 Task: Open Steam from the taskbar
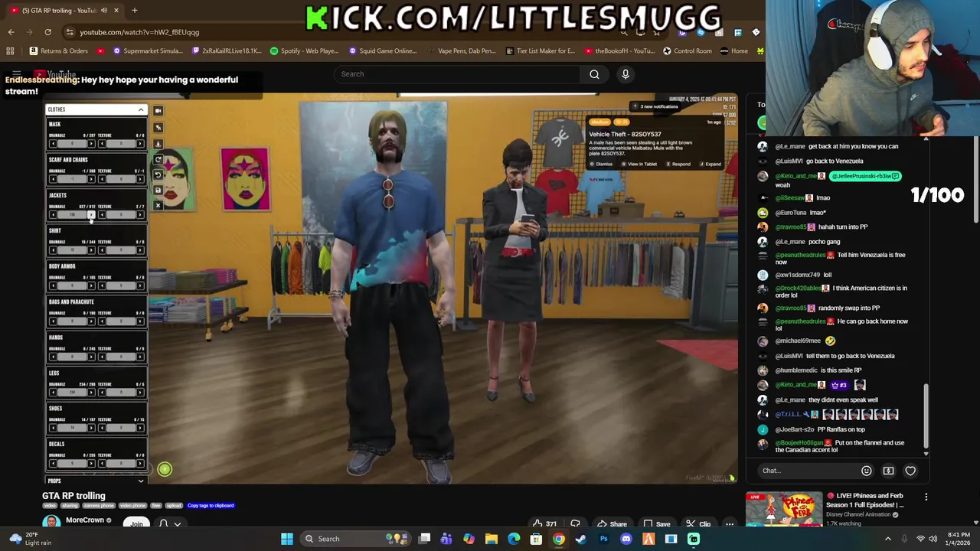click(581, 539)
